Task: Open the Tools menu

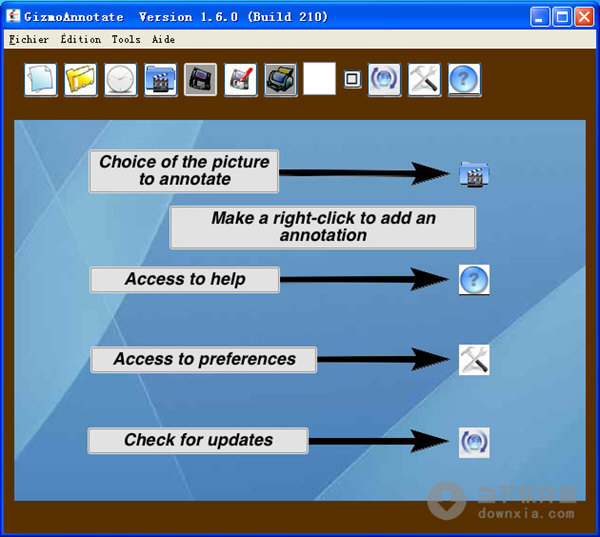Action: tap(126, 39)
